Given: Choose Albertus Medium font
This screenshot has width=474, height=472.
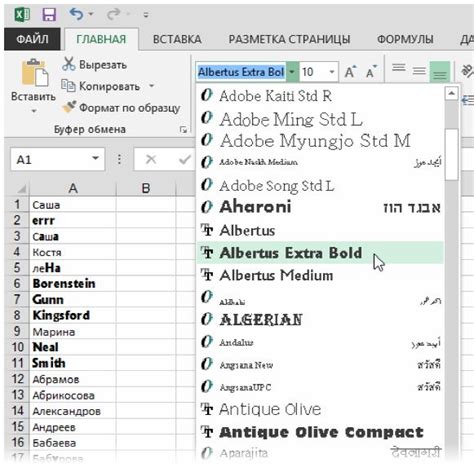Looking at the screenshot, I should click(320, 275).
